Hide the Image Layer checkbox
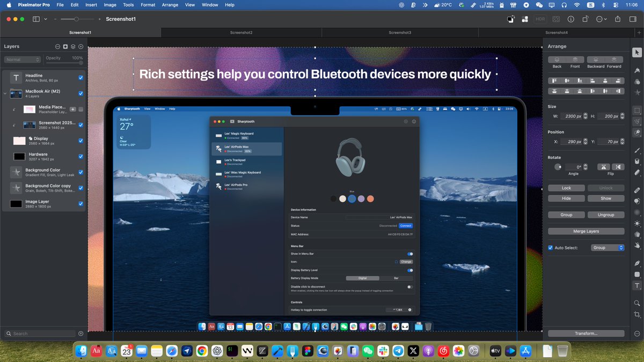 pyautogui.click(x=80, y=204)
